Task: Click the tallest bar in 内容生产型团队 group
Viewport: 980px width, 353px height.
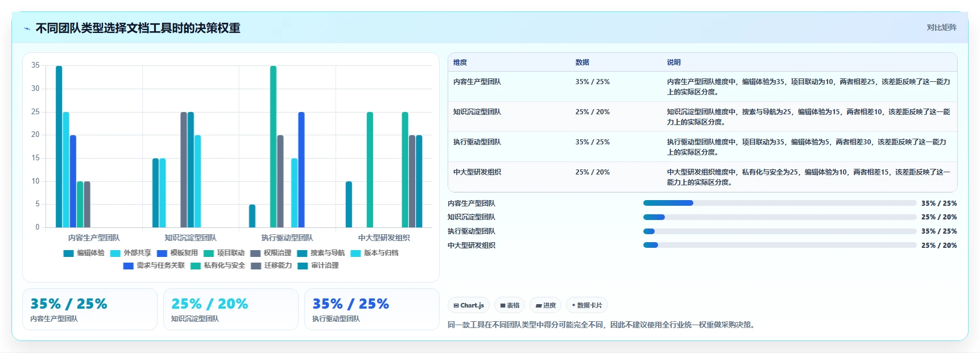Action: [x=59, y=147]
